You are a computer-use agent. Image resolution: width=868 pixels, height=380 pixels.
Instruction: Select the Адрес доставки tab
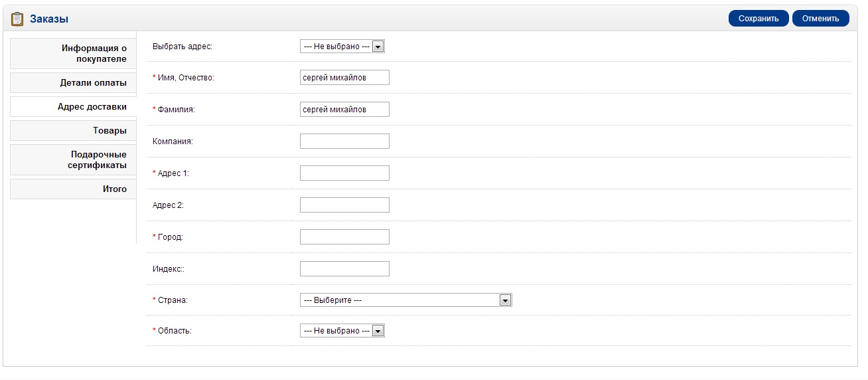pos(73,107)
